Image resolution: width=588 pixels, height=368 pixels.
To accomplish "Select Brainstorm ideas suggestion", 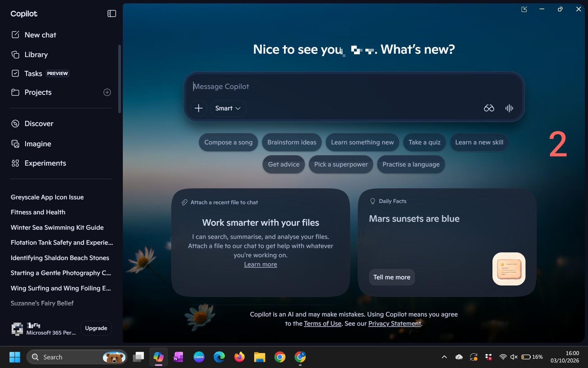I will tap(292, 142).
